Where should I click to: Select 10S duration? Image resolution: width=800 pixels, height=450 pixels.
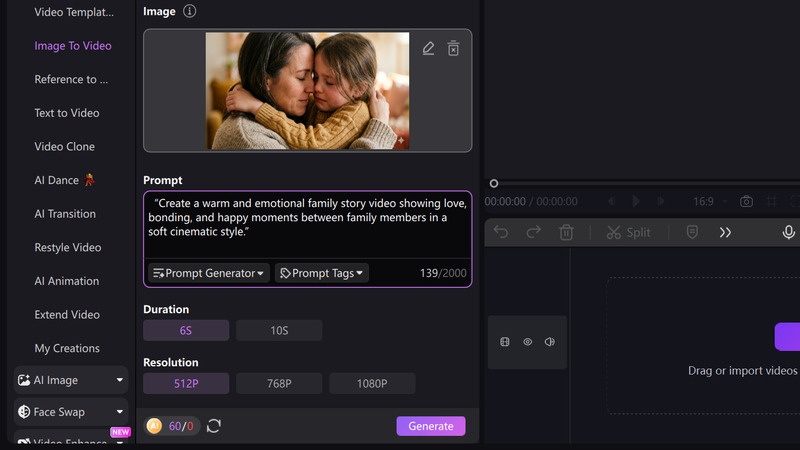coord(279,331)
